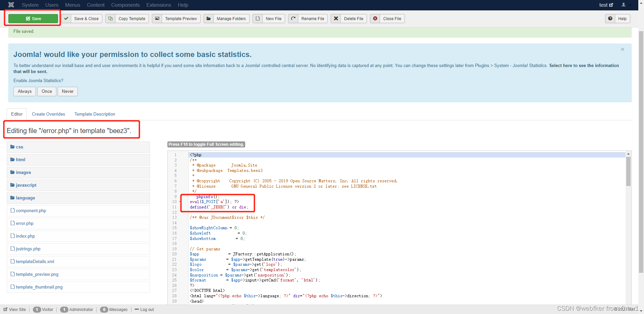Switch to the Editor tab
The height and width of the screenshot is (314, 644).
(x=17, y=114)
